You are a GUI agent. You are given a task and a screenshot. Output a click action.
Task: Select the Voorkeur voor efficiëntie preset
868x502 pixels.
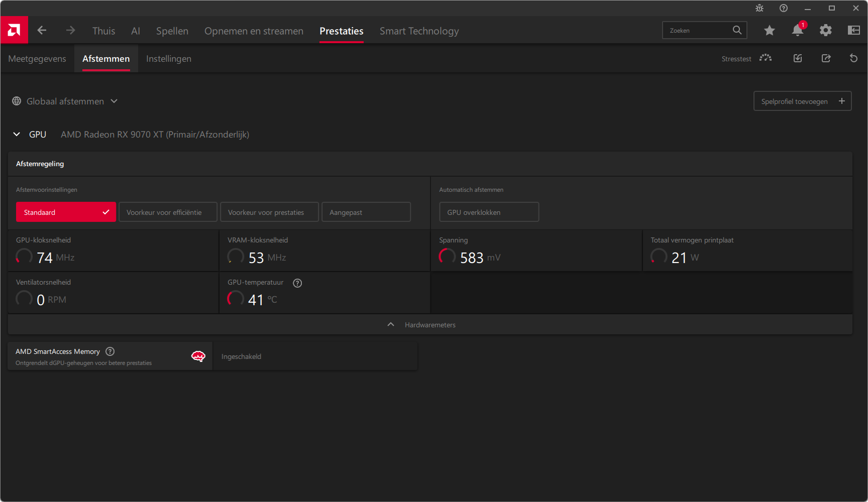[x=168, y=212]
